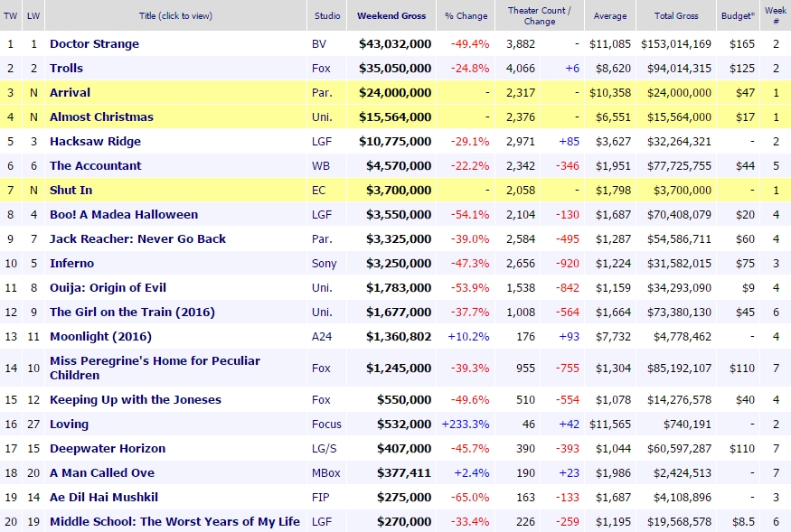Select the Hacksaw Ridge link

pos(95,142)
